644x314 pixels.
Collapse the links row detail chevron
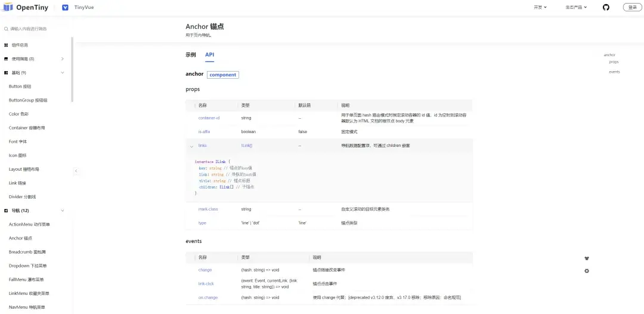tap(191, 146)
